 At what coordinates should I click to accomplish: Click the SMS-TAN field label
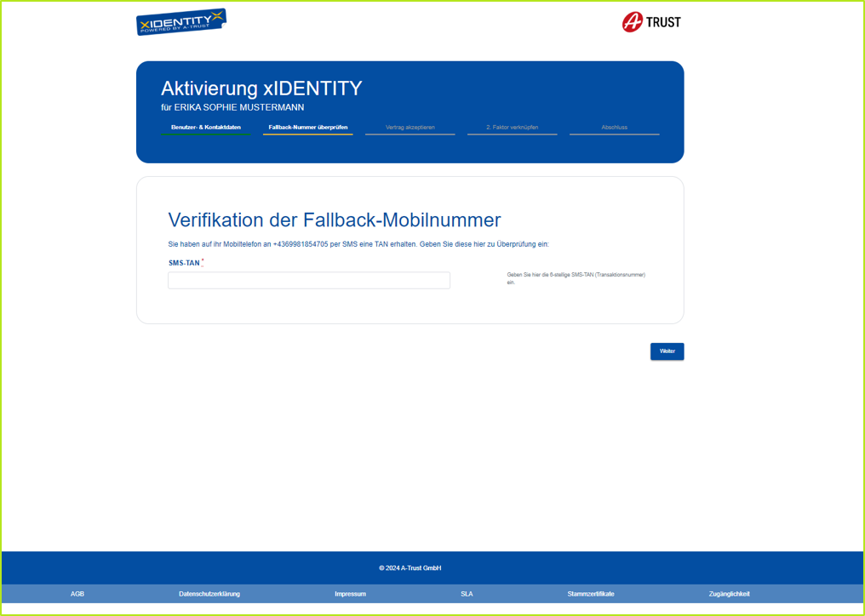tap(183, 262)
